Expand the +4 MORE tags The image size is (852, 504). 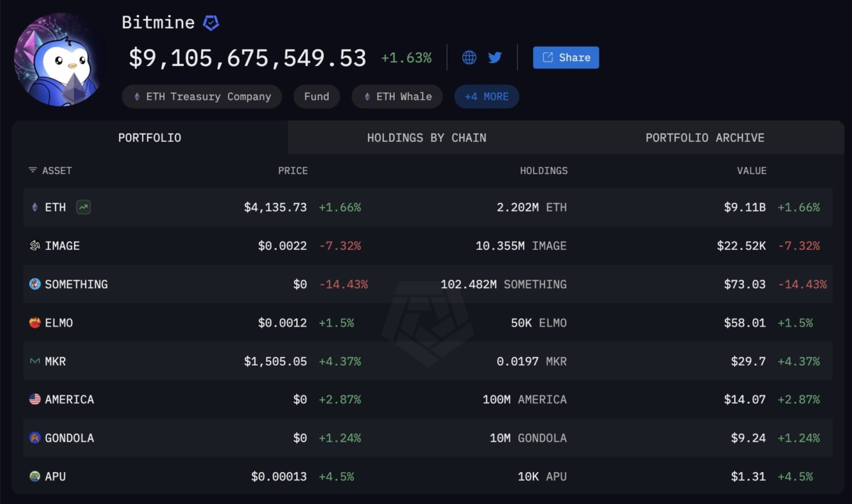tap(486, 97)
